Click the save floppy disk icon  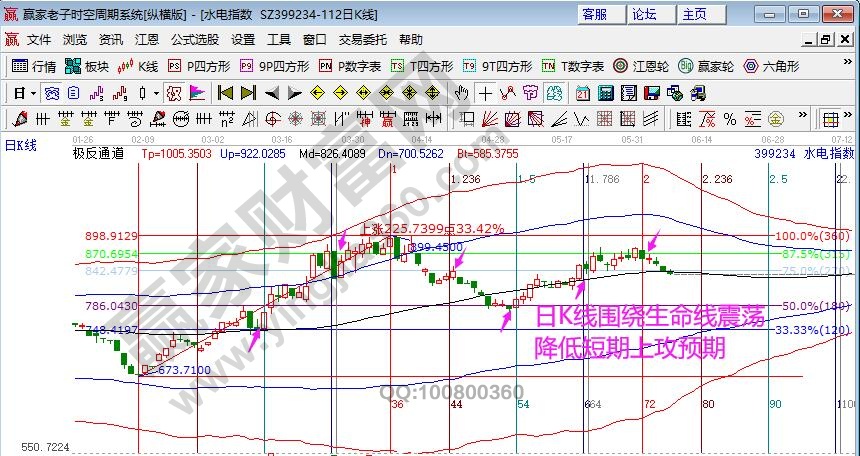[x=651, y=93]
